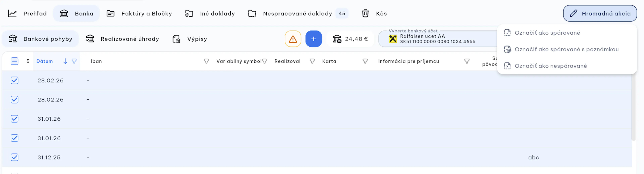Uncheck the 31.12.25 row checkbox

[x=14, y=157]
